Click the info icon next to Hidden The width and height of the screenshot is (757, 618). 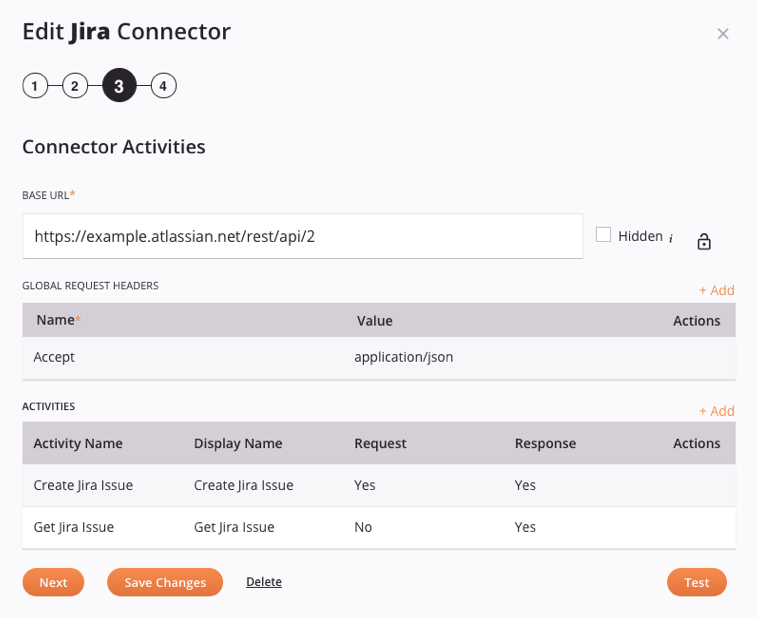[671, 239]
